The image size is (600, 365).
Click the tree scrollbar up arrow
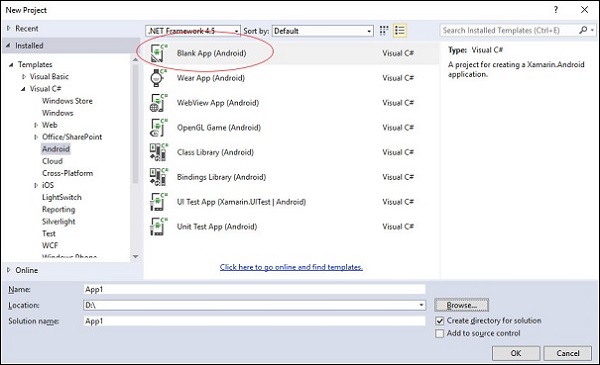(x=135, y=60)
